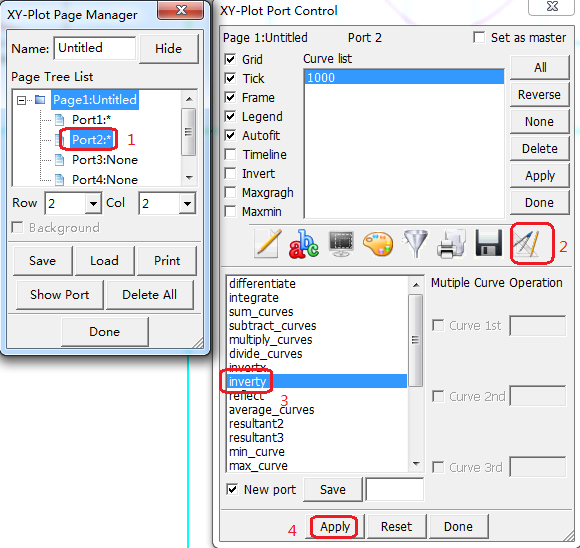The height and width of the screenshot is (548, 580).
Task: Click the Reverse button beside curve list
Action: tap(539, 95)
